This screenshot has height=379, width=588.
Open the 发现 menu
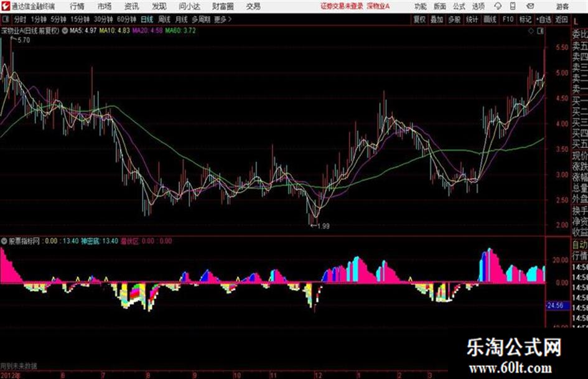(159, 6)
